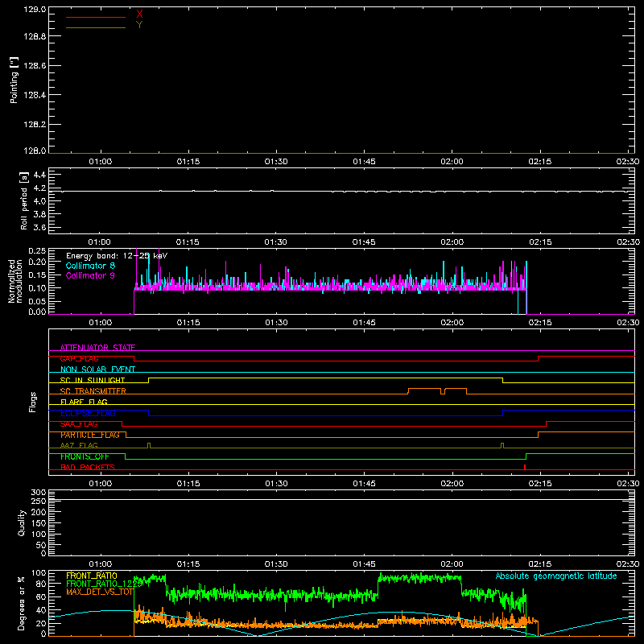Screen dimensions: 644x644
Task: Click the white Quality trace line
Action: click(341, 499)
